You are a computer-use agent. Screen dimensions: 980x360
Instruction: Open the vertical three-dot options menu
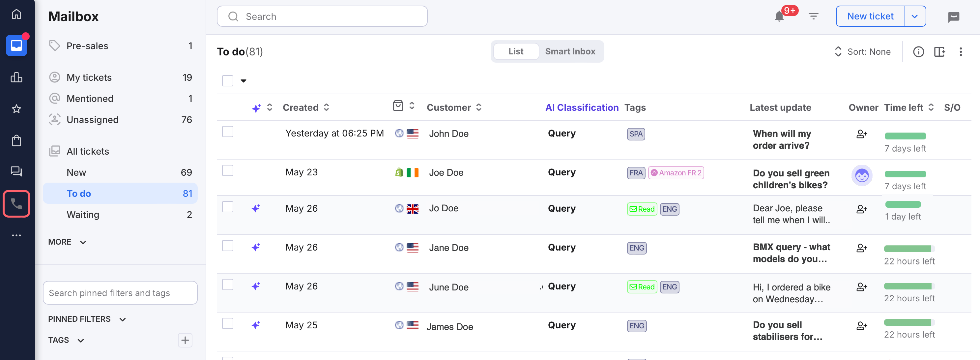[x=961, y=52]
